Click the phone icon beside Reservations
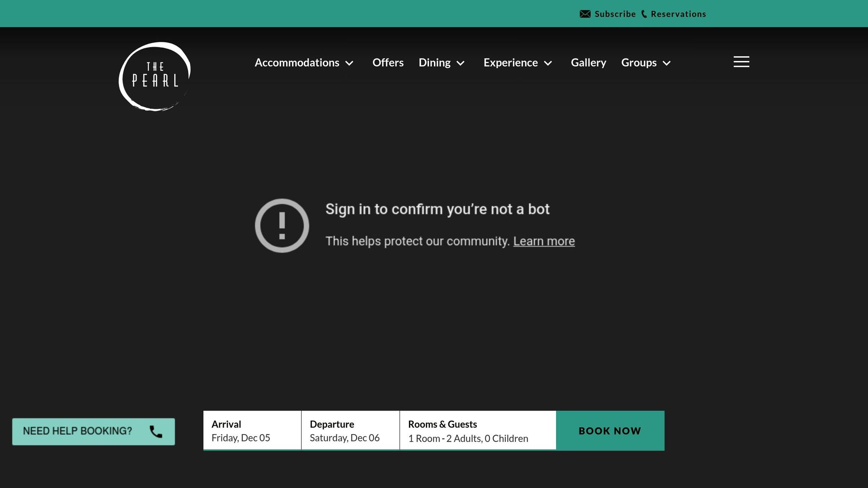The image size is (868, 488). pyautogui.click(x=644, y=14)
